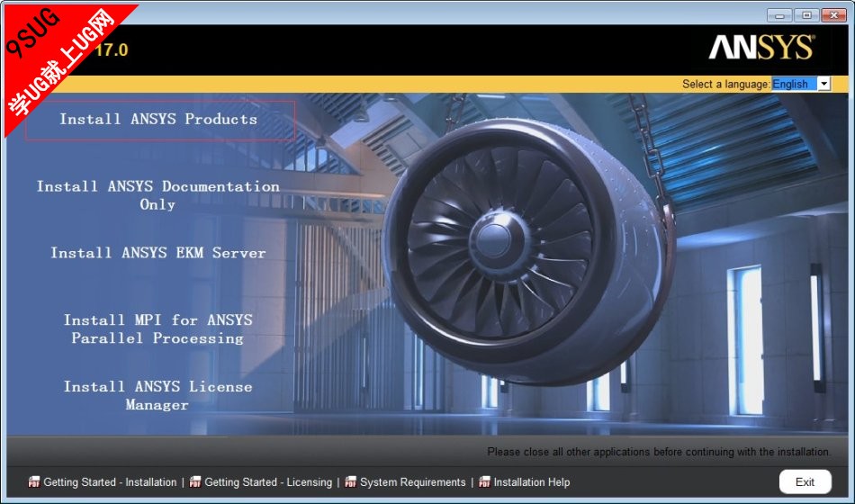Screen dimensions: 855x504
Task: Open Getting Started - Installation PDF icon
Action: pos(34,481)
